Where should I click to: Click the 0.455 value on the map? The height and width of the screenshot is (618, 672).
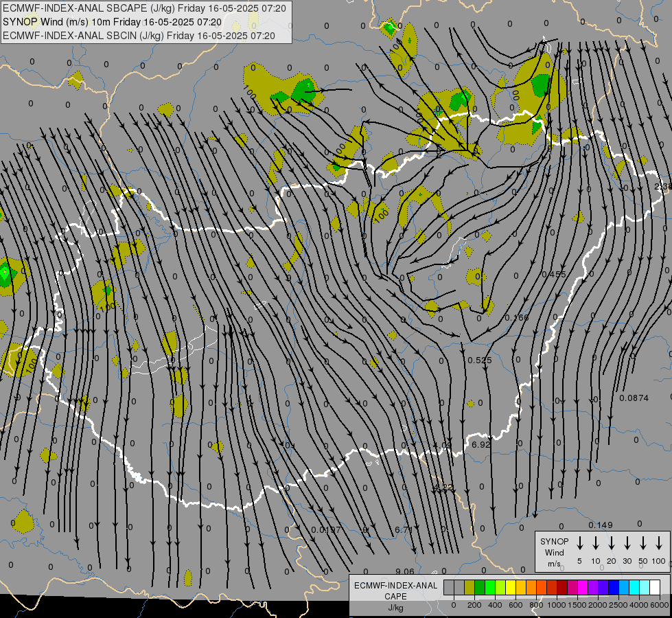pyautogui.click(x=554, y=274)
